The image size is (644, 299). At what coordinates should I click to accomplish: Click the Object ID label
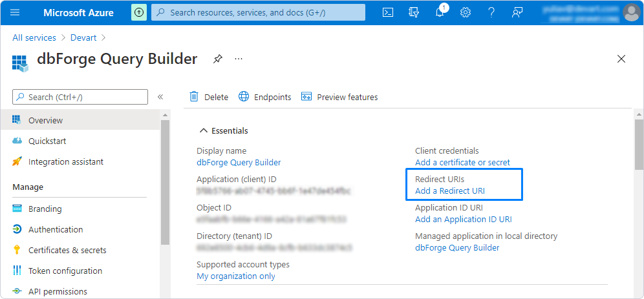click(x=213, y=207)
